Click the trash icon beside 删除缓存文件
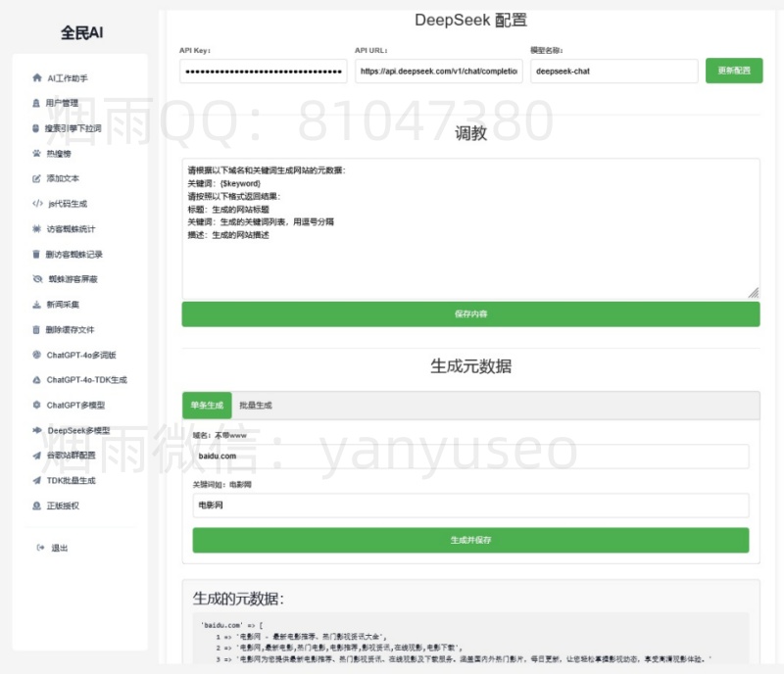This screenshot has height=674, width=784. (36, 329)
